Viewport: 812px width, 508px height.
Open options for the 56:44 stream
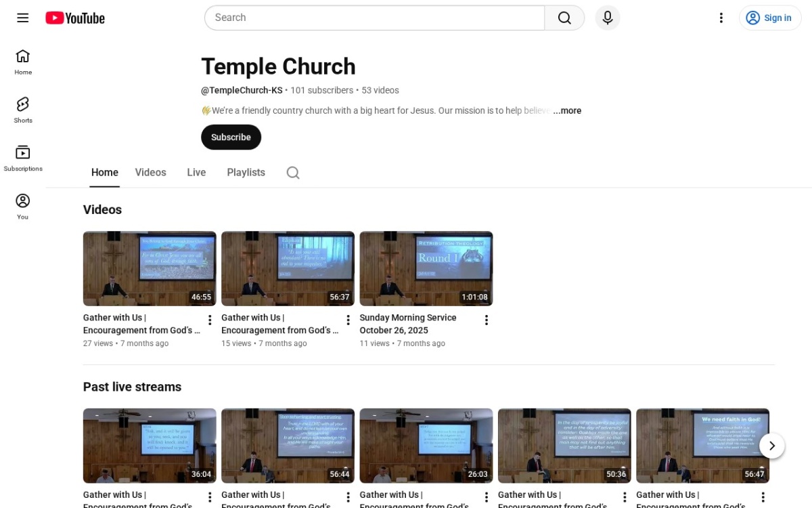[x=348, y=497]
